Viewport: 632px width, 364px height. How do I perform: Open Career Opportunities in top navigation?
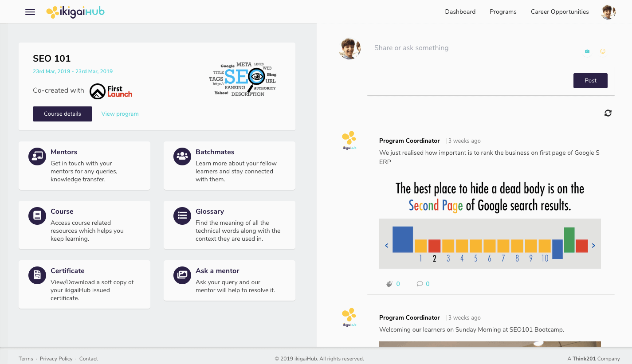tap(560, 12)
